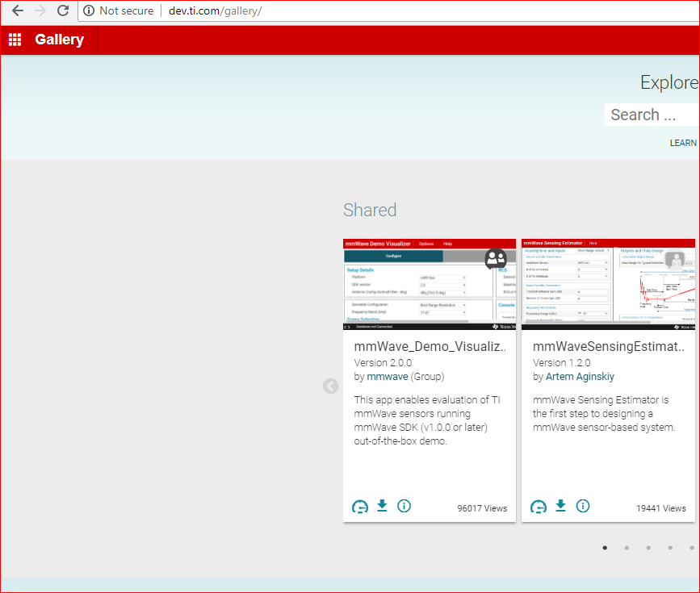This screenshot has height=593, width=700.
Task: Click the 19441 Views count
Action: click(x=661, y=508)
